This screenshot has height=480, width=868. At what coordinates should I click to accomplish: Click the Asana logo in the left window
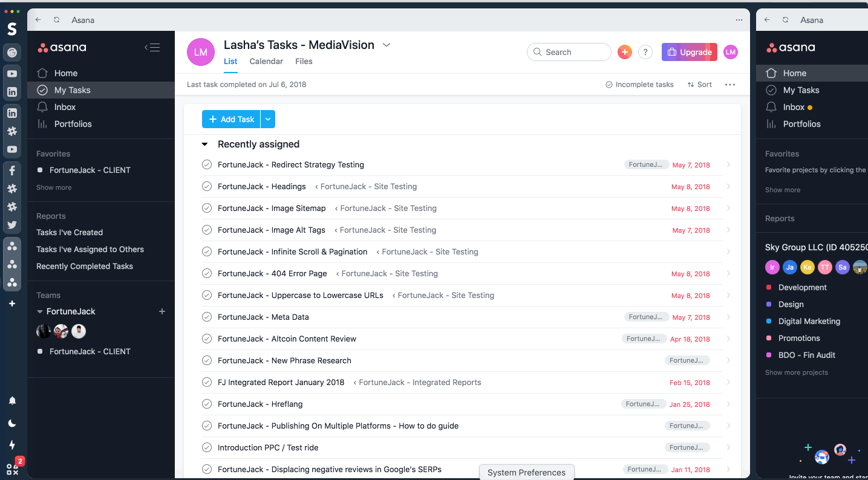coord(62,48)
